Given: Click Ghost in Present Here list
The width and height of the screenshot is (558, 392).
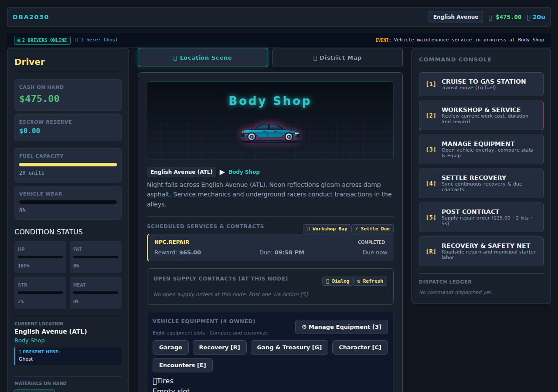Looking at the screenshot, I should 26,359.
